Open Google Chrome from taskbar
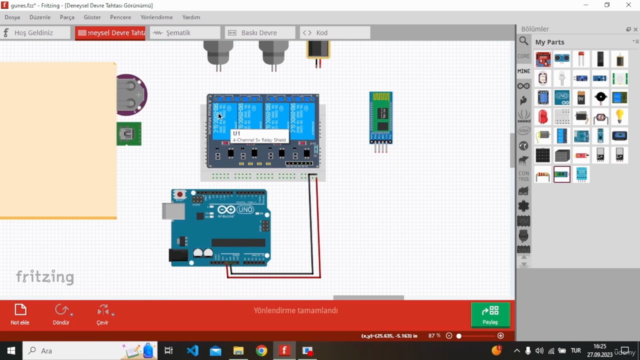This screenshot has height=360, width=640. [x=261, y=351]
